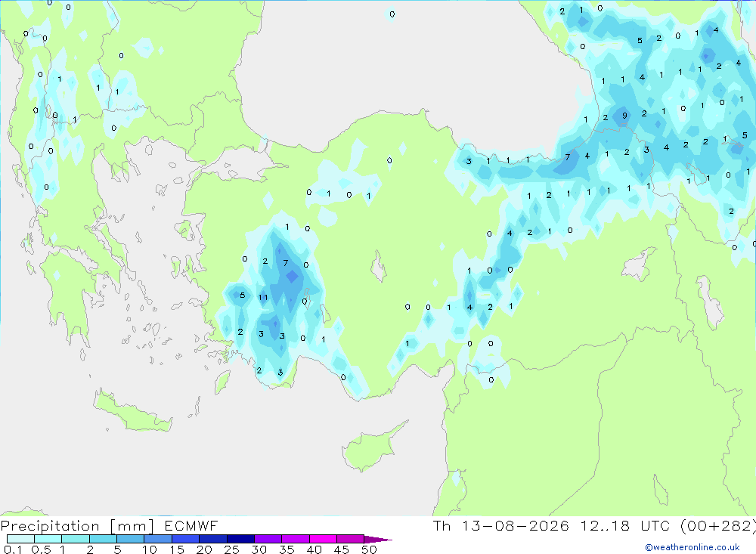
Task: Select the 5–10 mm legend swatch
Action: point(131,539)
